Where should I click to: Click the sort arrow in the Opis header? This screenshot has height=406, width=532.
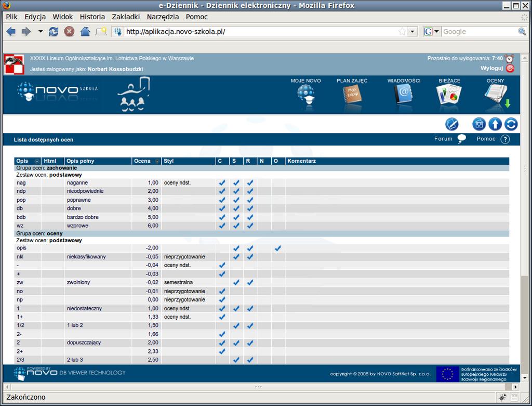[37, 161]
